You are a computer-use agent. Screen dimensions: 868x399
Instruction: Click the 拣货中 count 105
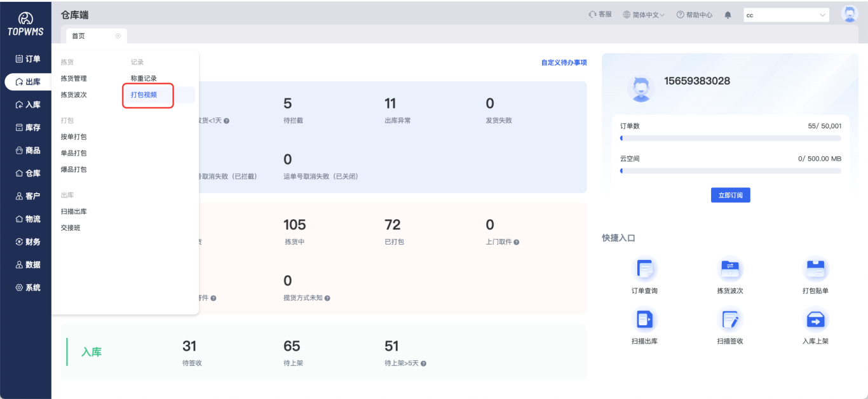point(295,225)
